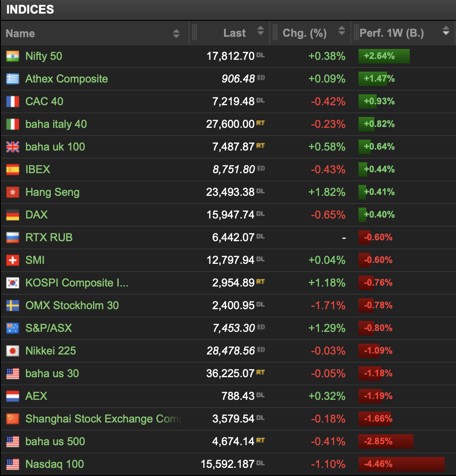456x476 pixels.
Task: Grab the Perf. 1W column drag handle
Action: (x=356, y=33)
